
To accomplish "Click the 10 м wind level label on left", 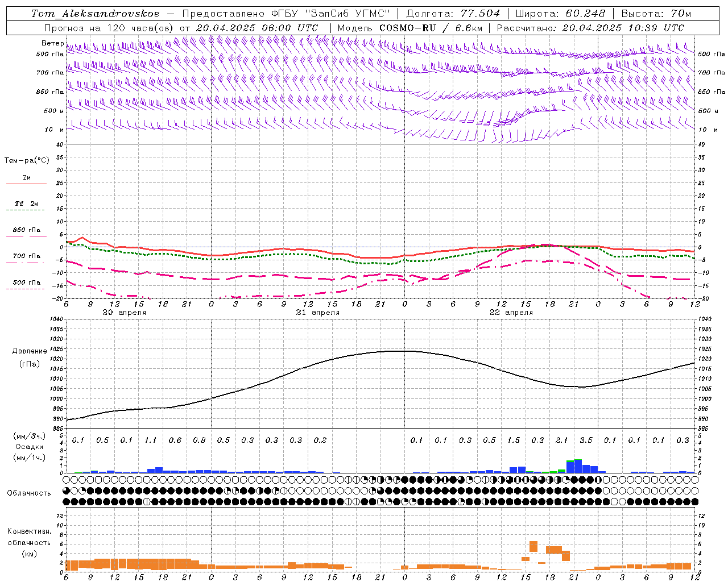I will click(x=54, y=130).
